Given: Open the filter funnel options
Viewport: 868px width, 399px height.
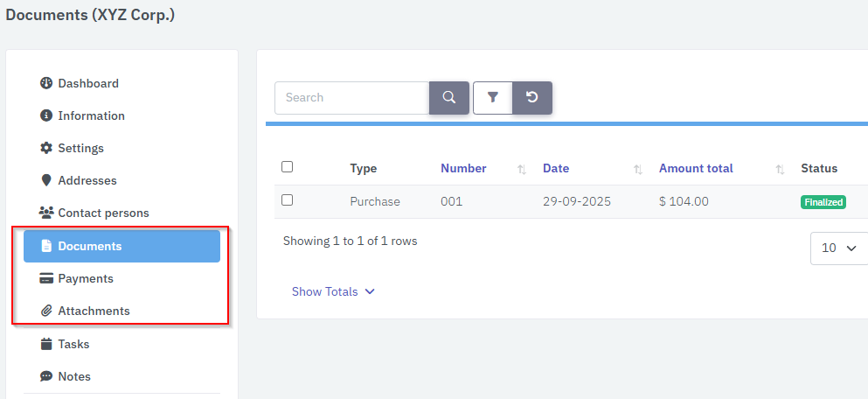Looking at the screenshot, I should (x=492, y=98).
